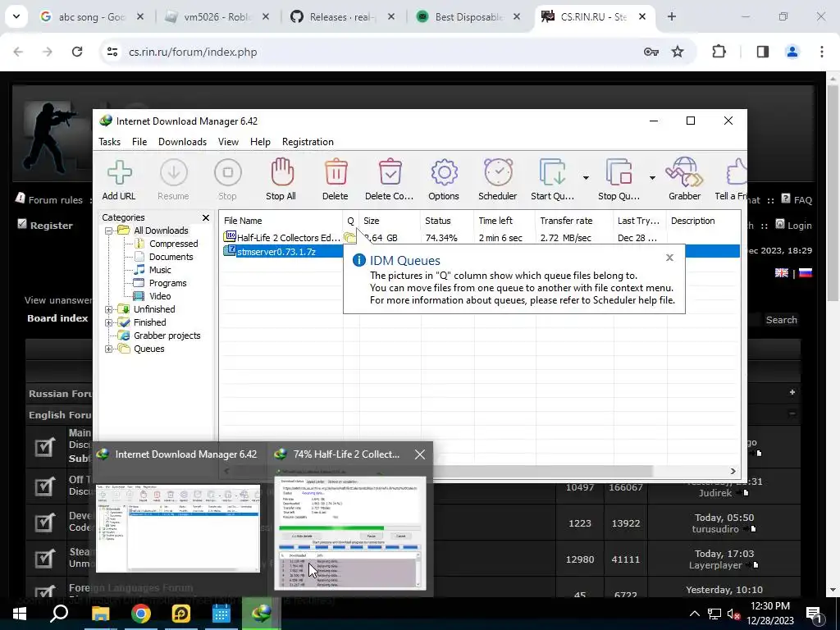
Task: Open the Grabber tool
Action: tap(684, 172)
